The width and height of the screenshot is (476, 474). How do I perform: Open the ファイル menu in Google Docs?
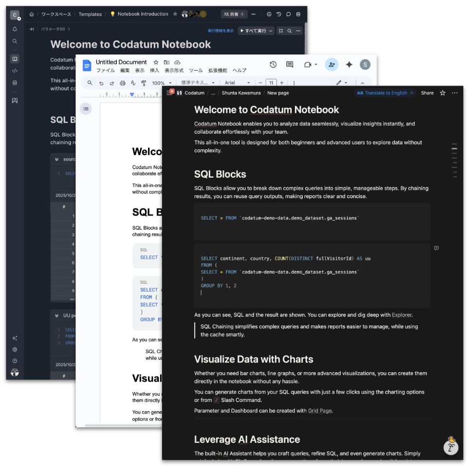click(106, 71)
